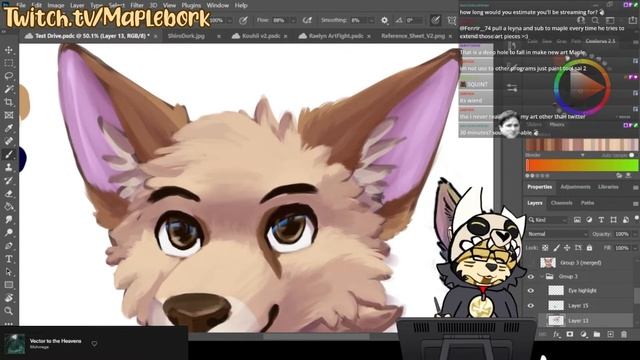Screen dimensions: 640x360
Task: Select the Type tool
Action: [x=9, y=259]
